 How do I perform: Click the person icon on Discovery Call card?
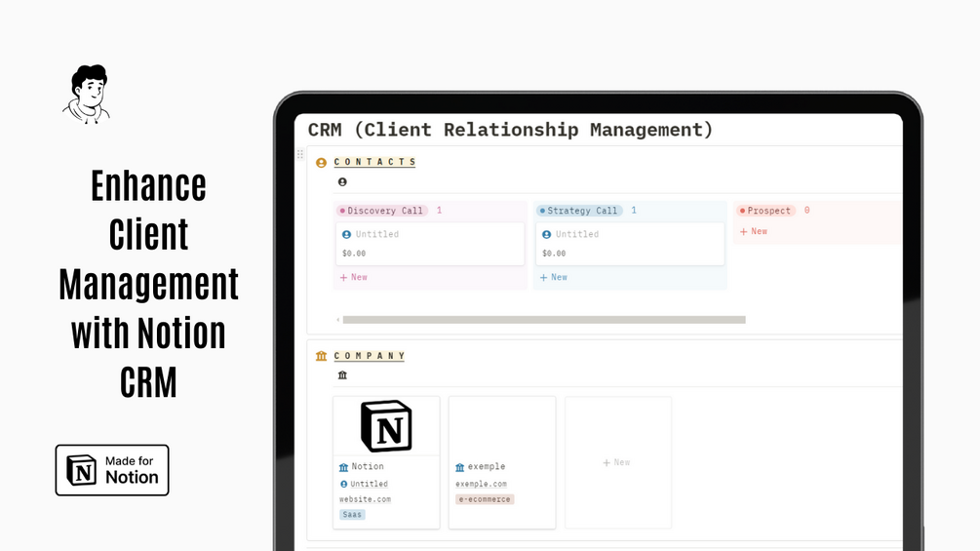[346, 234]
